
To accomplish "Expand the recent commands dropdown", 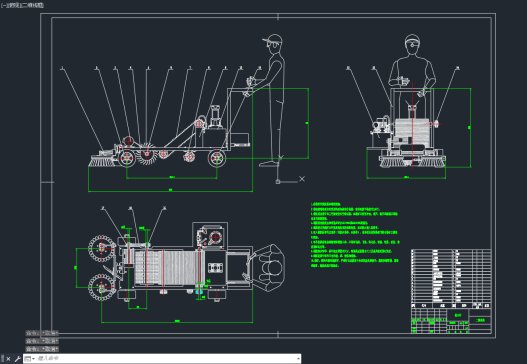I will [x=30, y=359].
